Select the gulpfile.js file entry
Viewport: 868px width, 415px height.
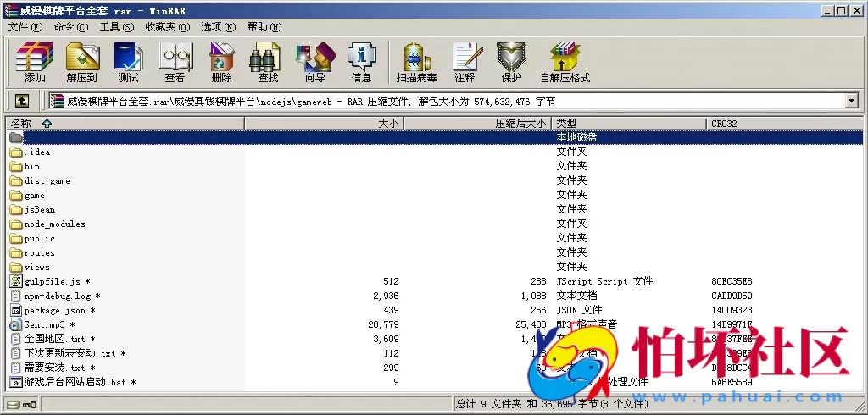(53, 282)
